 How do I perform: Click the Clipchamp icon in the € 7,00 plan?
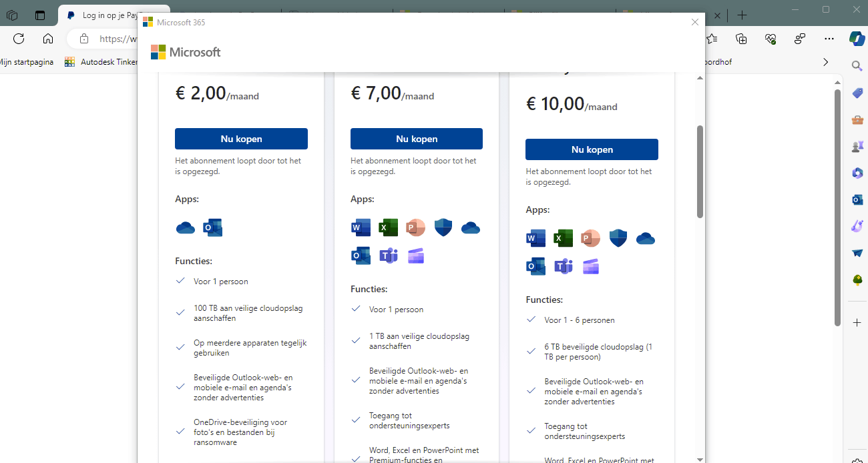pyautogui.click(x=415, y=256)
